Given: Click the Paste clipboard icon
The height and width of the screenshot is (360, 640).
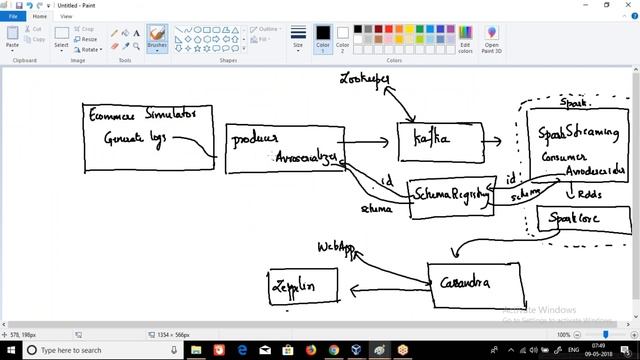Looking at the screenshot, I should [x=12, y=33].
